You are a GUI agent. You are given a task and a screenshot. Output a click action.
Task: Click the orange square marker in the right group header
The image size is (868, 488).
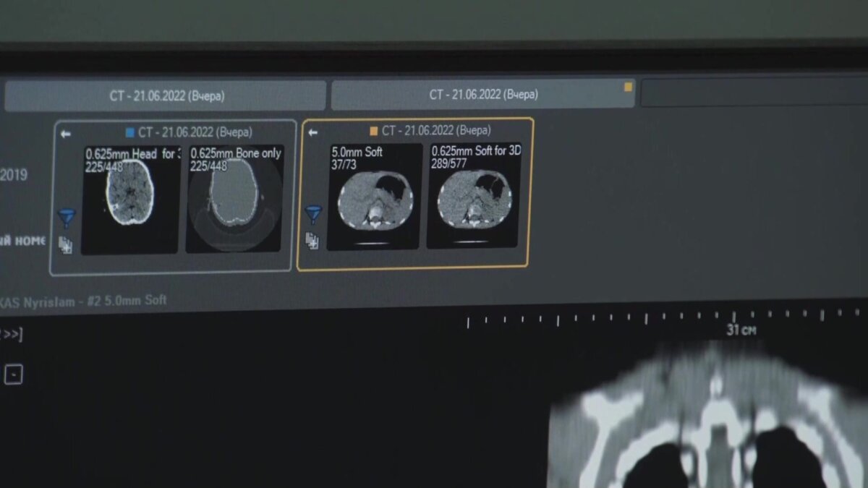373,132
